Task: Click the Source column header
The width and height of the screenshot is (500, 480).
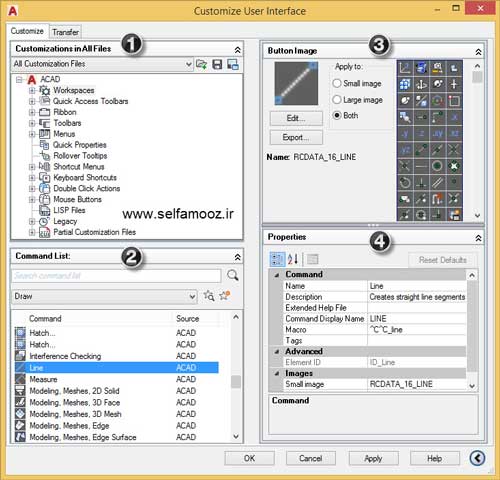Action: pos(188,318)
